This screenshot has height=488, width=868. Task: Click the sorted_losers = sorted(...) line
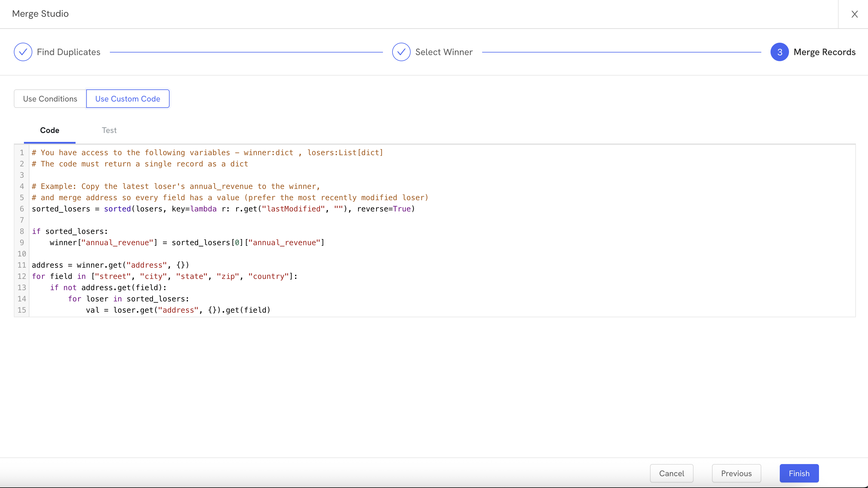coord(223,209)
